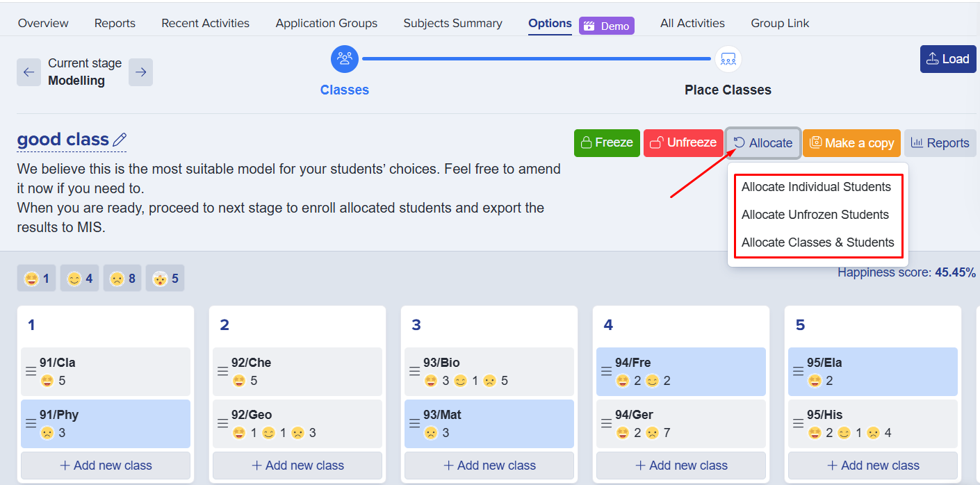Toggle the happiest emoji filter showing count 1
Image resolution: width=980 pixels, height=485 pixels.
click(x=36, y=277)
